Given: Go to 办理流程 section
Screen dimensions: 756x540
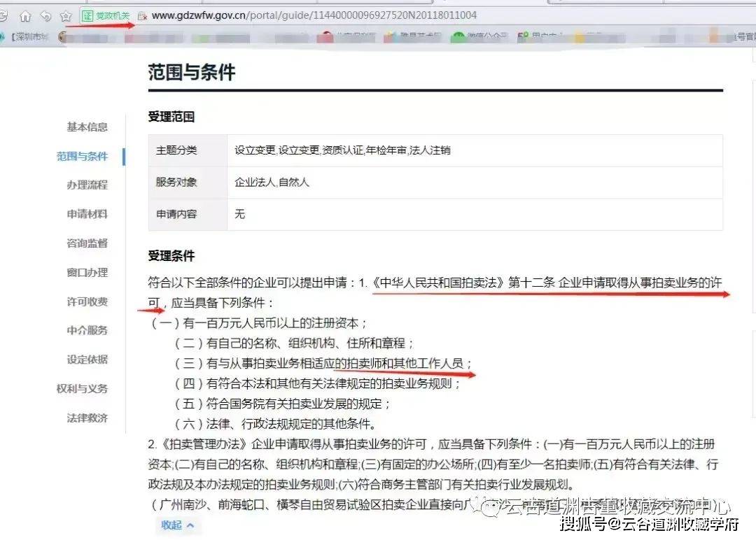Looking at the screenshot, I should pos(87,185).
